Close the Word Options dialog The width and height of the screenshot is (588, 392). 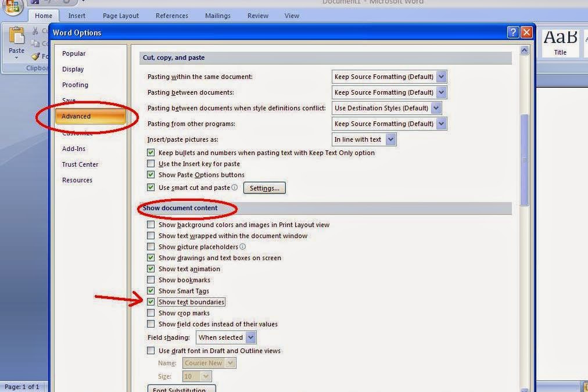[526, 32]
